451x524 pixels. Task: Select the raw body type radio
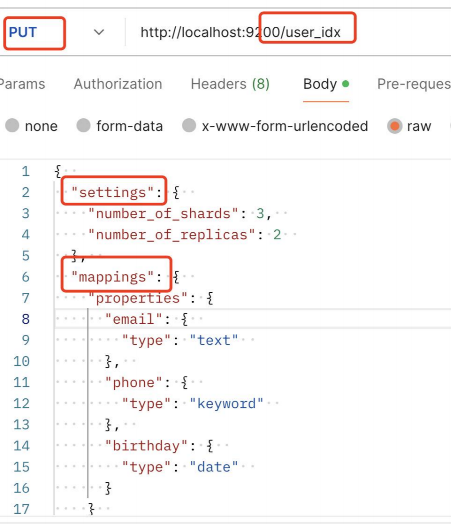tap(395, 126)
